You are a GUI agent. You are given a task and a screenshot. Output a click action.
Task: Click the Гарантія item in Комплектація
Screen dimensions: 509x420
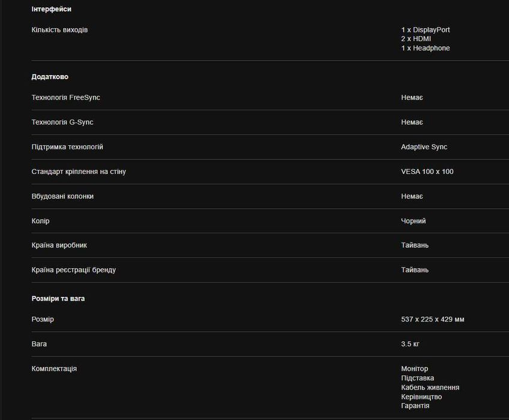415,406
